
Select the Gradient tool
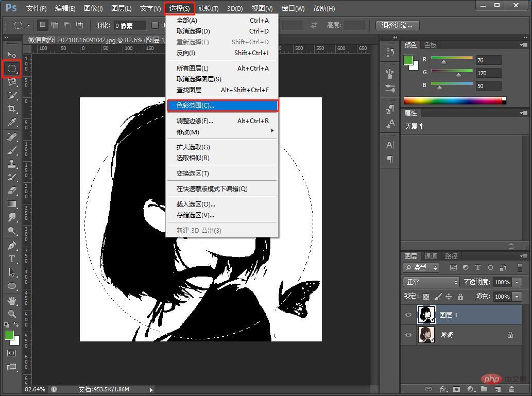[x=11, y=204]
